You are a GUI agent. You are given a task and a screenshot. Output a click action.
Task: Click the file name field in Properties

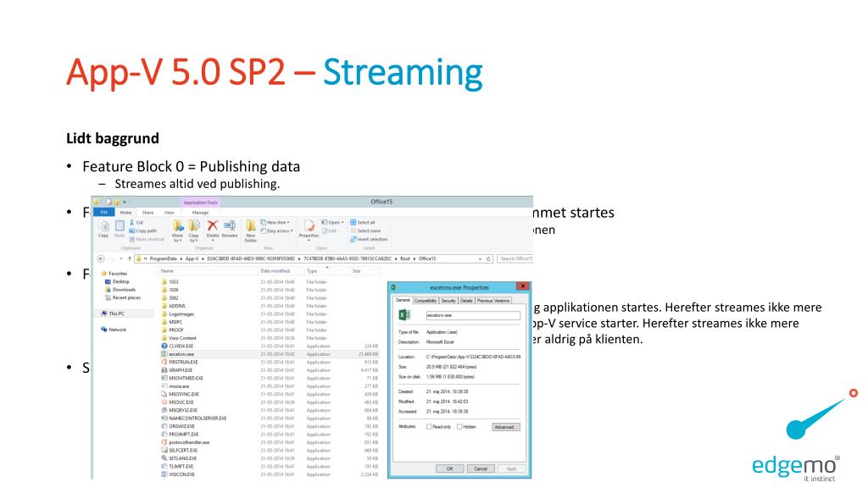click(x=473, y=315)
